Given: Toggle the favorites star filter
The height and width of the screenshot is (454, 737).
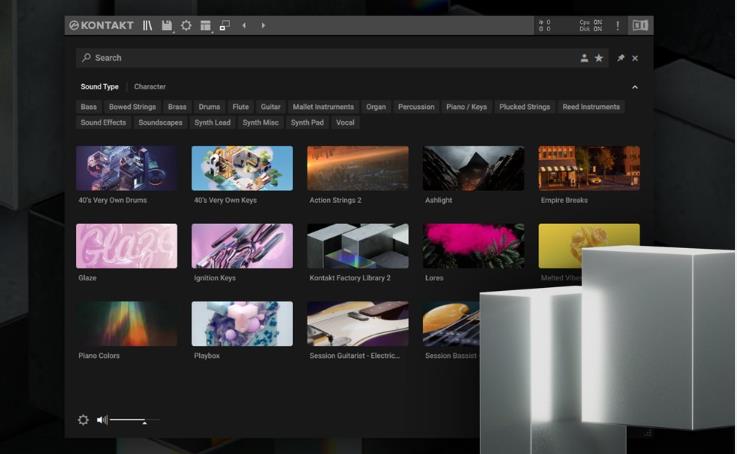Looking at the screenshot, I should pyautogui.click(x=599, y=58).
